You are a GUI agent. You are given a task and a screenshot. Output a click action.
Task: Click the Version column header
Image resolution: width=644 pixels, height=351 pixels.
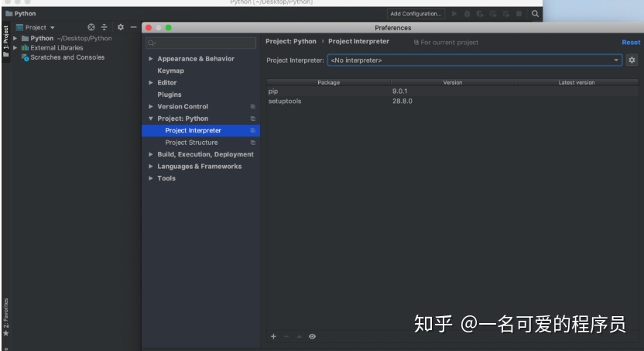tap(453, 82)
